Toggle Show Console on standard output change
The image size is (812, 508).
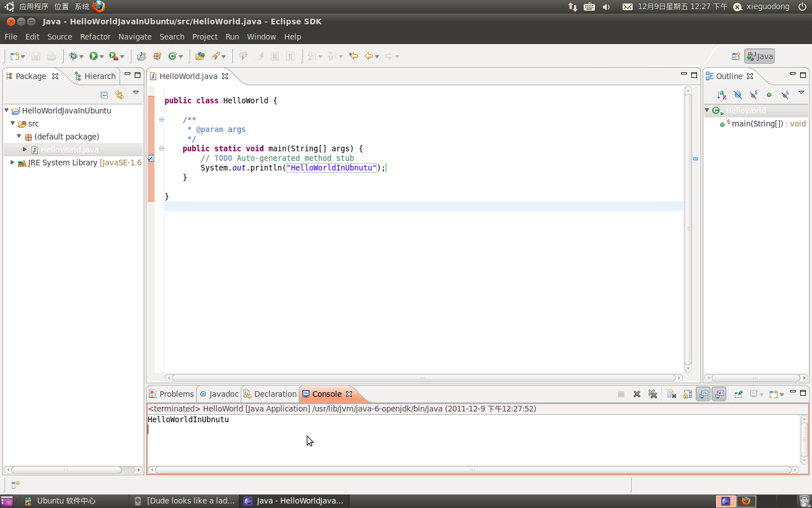click(703, 394)
